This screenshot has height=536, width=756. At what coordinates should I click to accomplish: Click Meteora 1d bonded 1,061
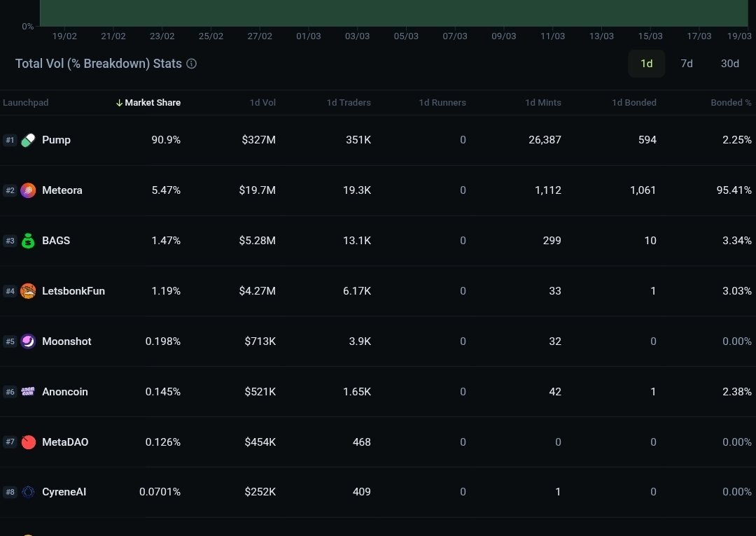[643, 190]
